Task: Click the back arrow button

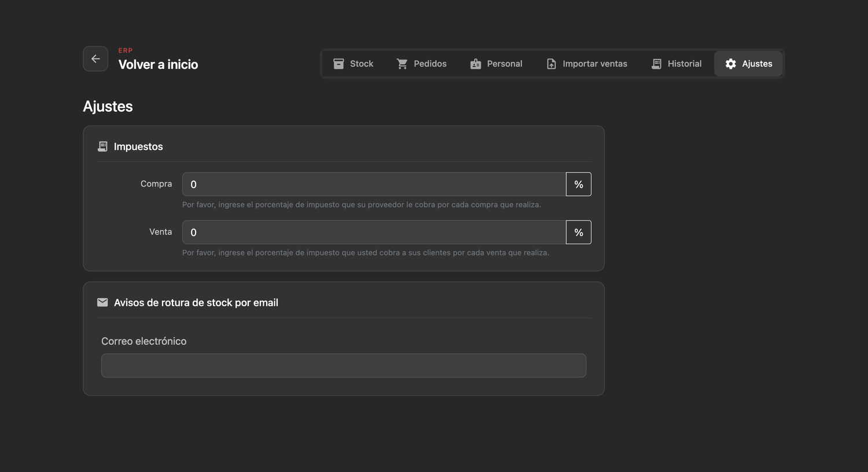Action: click(x=95, y=59)
